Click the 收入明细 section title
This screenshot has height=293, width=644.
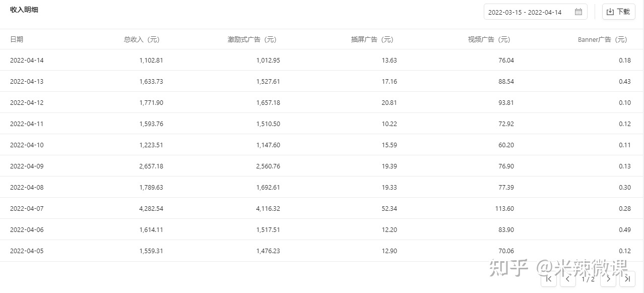click(24, 10)
